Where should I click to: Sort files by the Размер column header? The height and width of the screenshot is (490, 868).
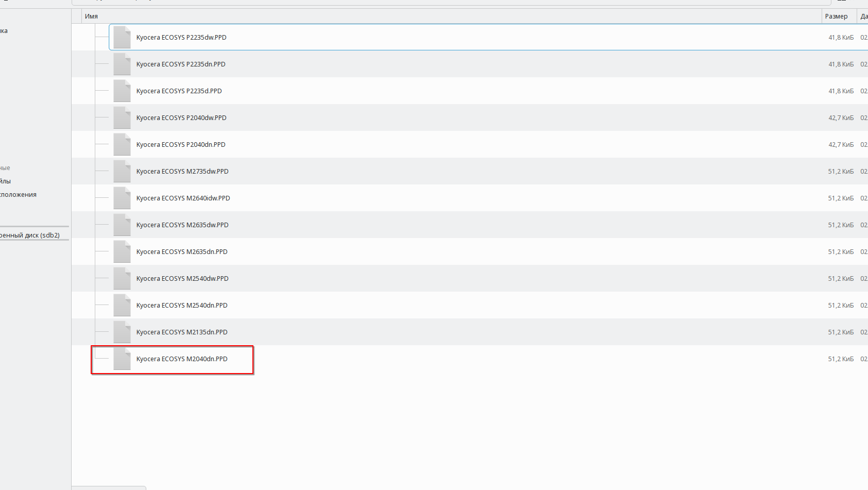pos(836,16)
